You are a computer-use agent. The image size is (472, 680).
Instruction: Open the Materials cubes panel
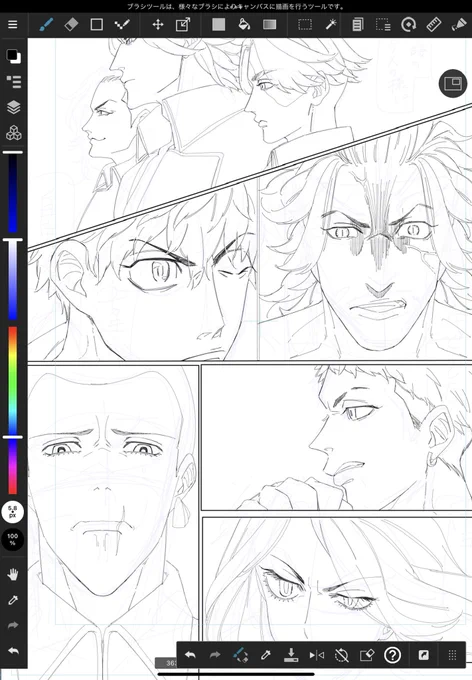click(x=13, y=133)
